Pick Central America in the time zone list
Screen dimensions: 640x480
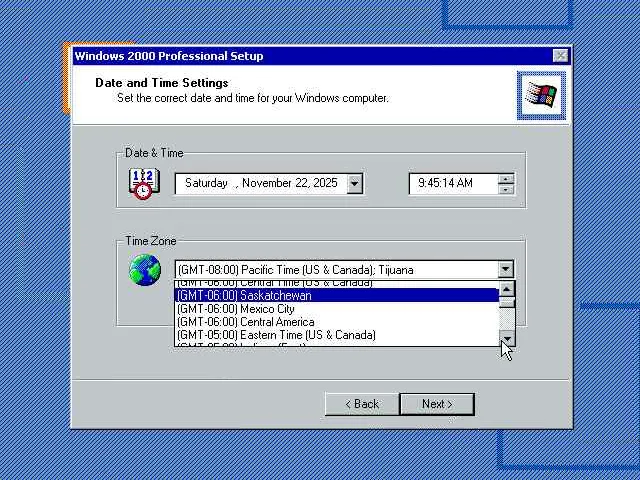(336, 322)
